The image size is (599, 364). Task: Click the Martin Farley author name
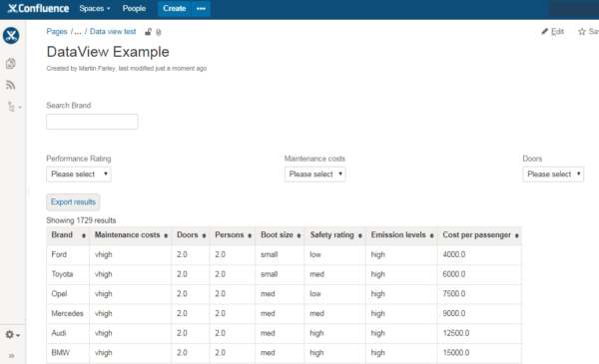pyautogui.click(x=97, y=69)
